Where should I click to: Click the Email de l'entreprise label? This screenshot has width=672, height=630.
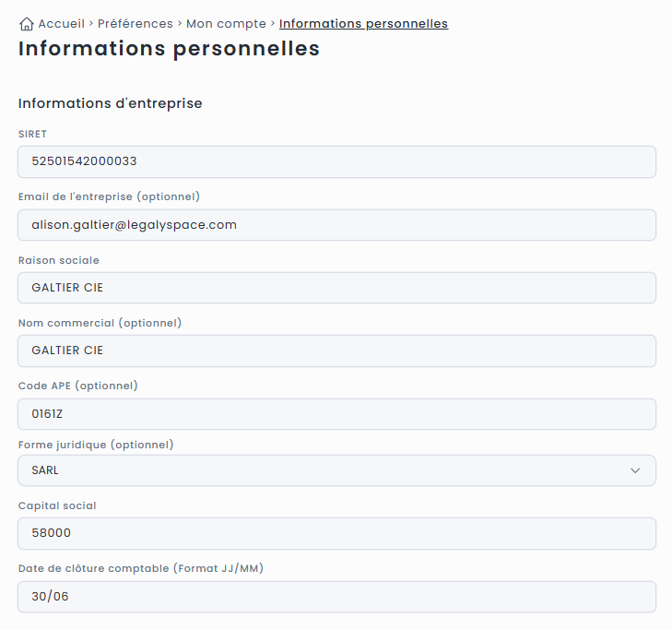click(109, 196)
